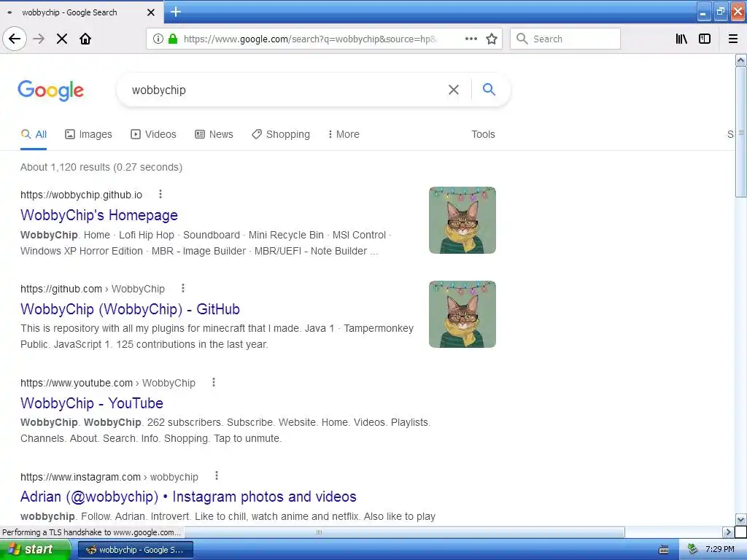Open options menu for wobbychip.github.io result
Screen dimensions: 747x560
coord(160,194)
